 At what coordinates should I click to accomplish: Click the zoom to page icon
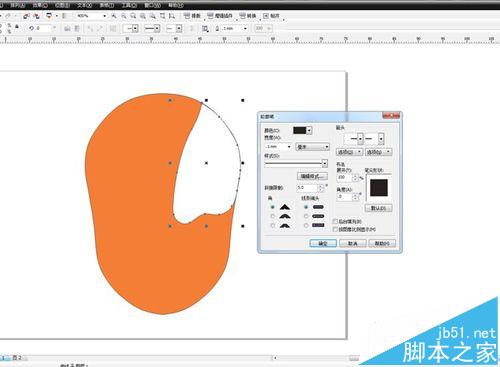tap(162, 16)
